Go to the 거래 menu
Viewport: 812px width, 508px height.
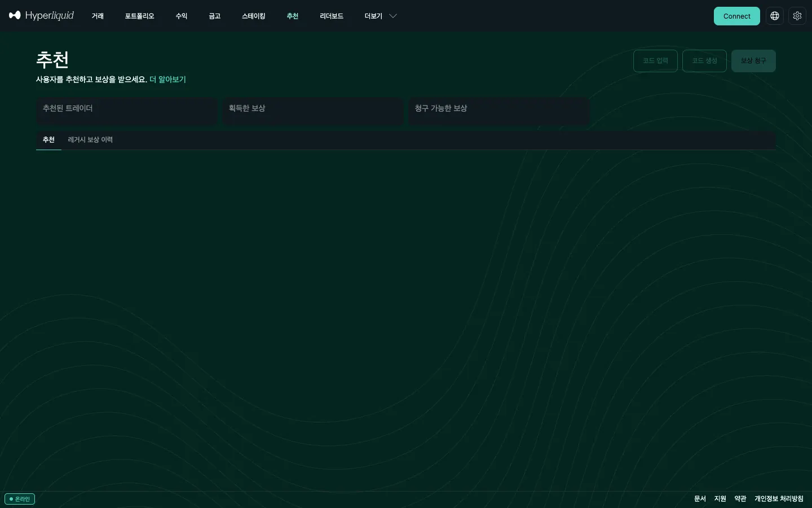click(98, 16)
